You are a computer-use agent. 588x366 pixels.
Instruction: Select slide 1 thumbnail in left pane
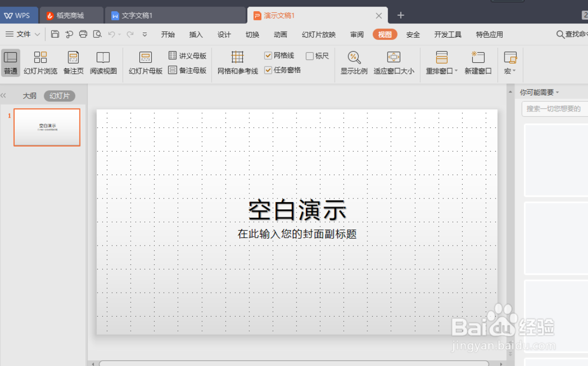click(46, 127)
